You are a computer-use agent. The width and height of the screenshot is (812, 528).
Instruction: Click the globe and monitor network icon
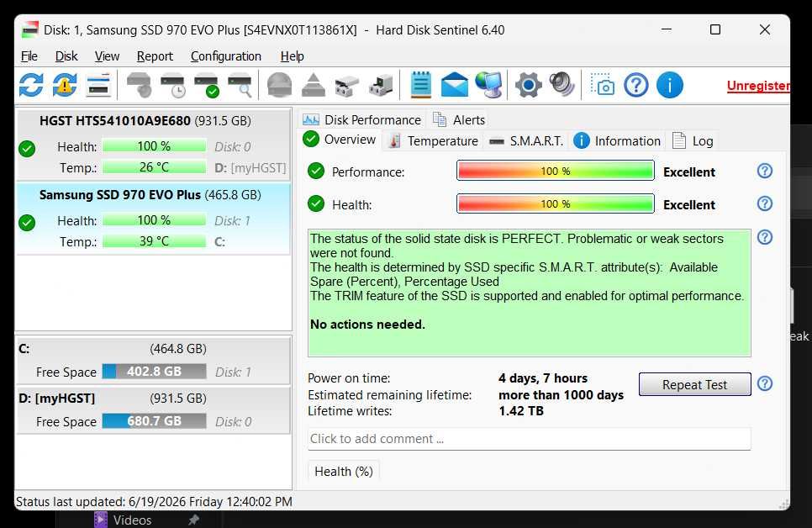click(x=488, y=85)
